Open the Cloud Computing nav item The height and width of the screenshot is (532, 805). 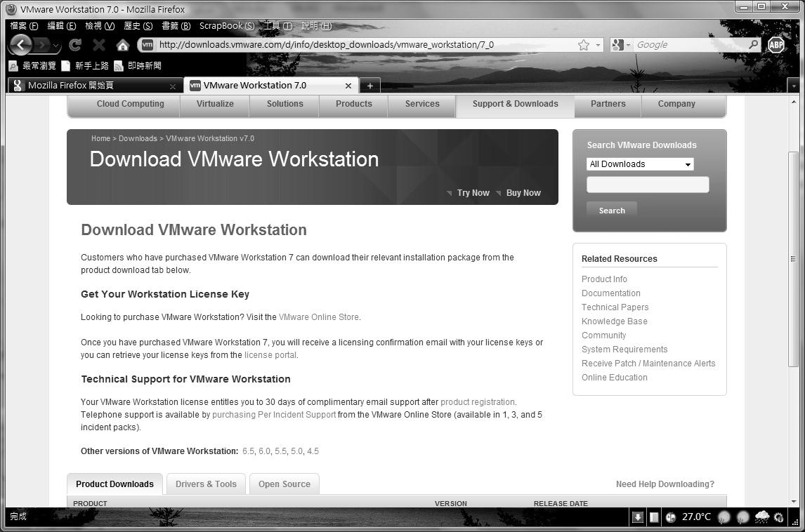coord(131,104)
